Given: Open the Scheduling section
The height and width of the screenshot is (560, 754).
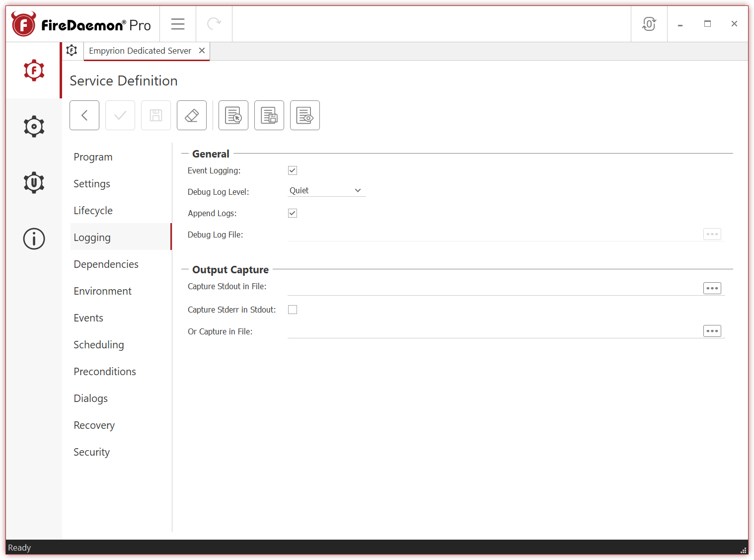Looking at the screenshot, I should pos(121,345).
